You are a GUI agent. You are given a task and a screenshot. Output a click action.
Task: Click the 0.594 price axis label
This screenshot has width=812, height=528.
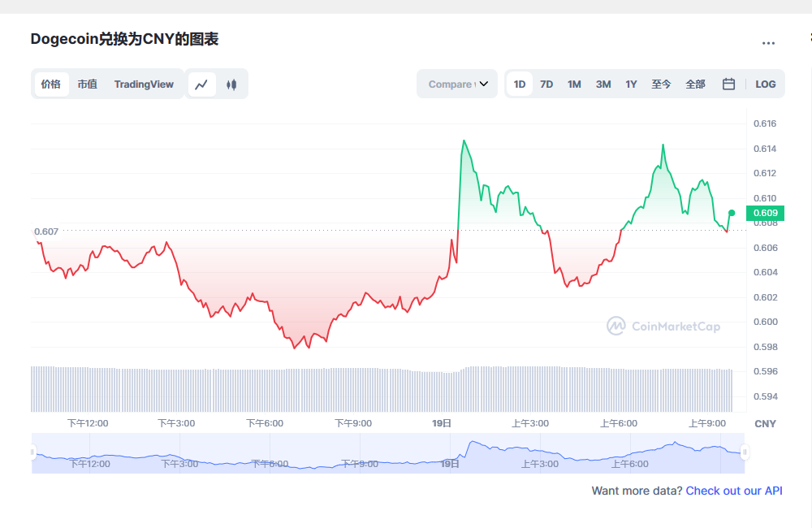[x=765, y=396]
